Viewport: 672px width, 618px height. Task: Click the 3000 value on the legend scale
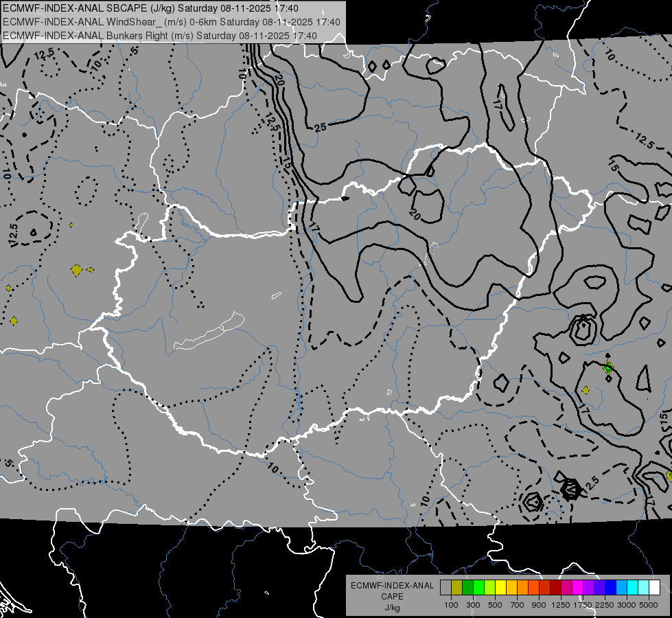(x=627, y=605)
